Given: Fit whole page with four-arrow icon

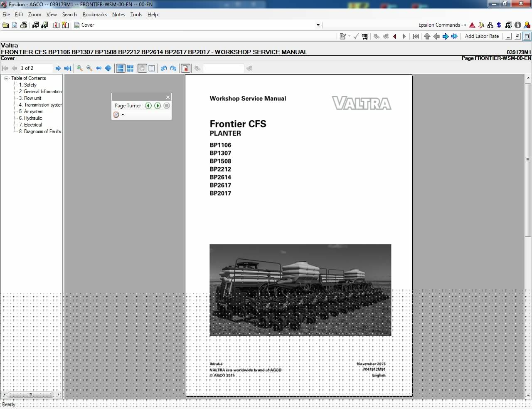Looking at the screenshot, I should (x=108, y=68).
